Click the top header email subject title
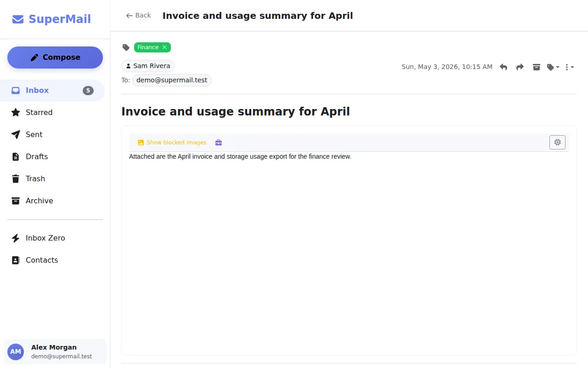This screenshot has height=368, width=588. (x=258, y=16)
